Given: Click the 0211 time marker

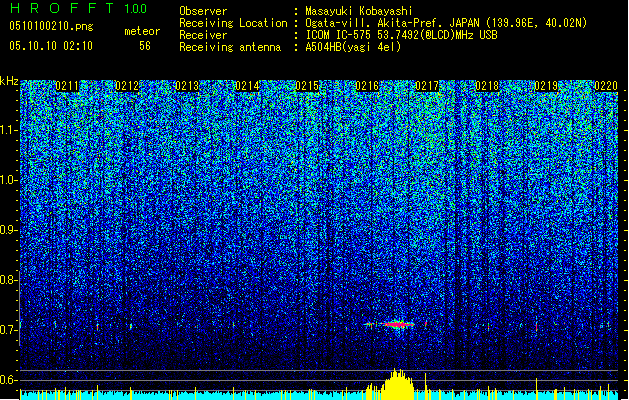Looking at the screenshot, I should tap(67, 86).
